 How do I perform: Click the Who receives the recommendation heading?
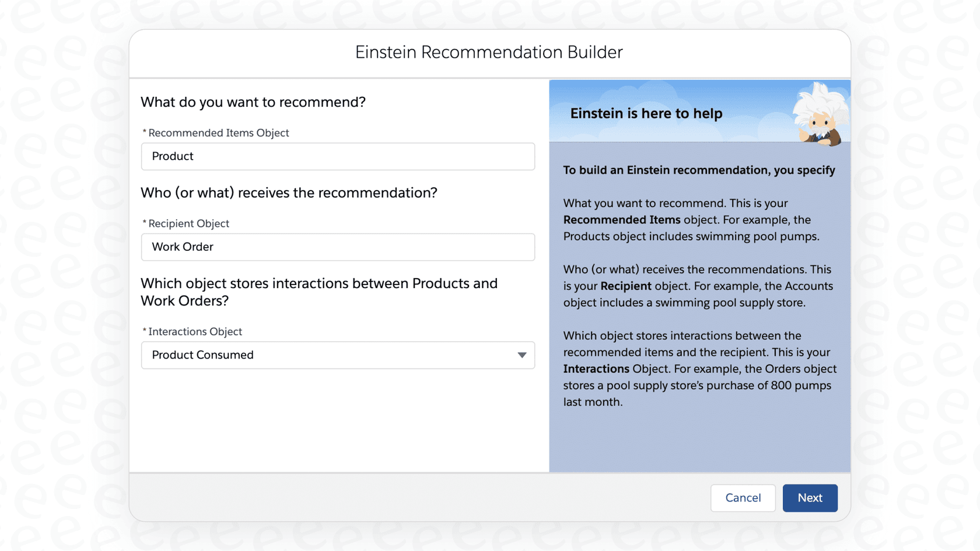[288, 192]
